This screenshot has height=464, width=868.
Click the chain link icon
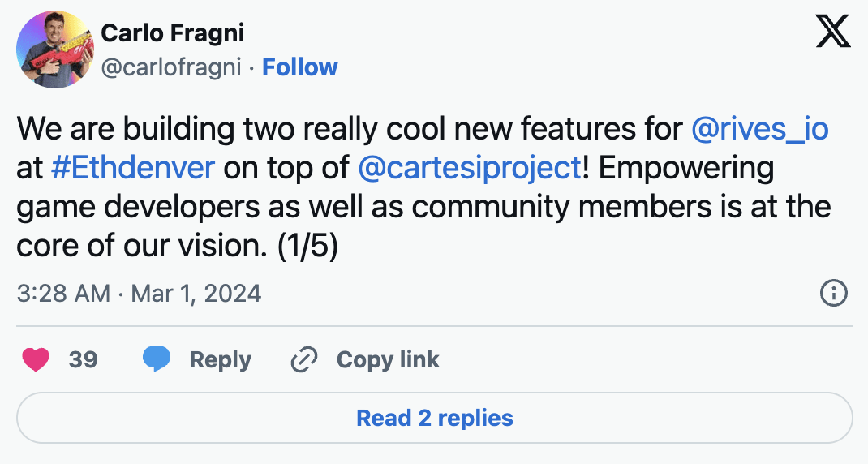[x=303, y=359]
